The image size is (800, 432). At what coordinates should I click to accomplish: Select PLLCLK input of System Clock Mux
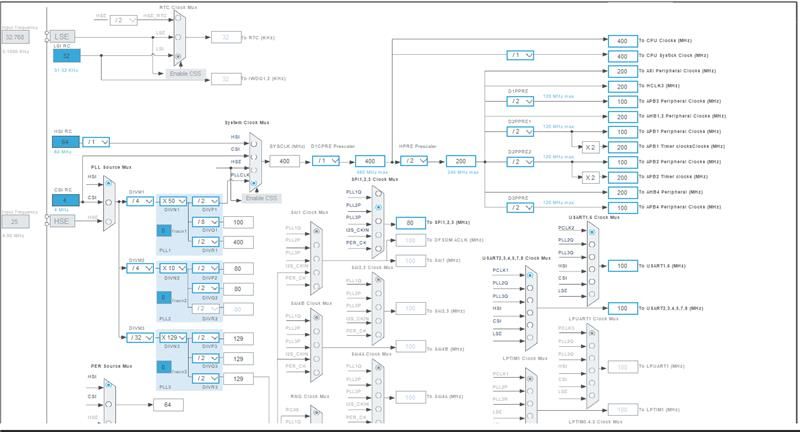coord(254,182)
